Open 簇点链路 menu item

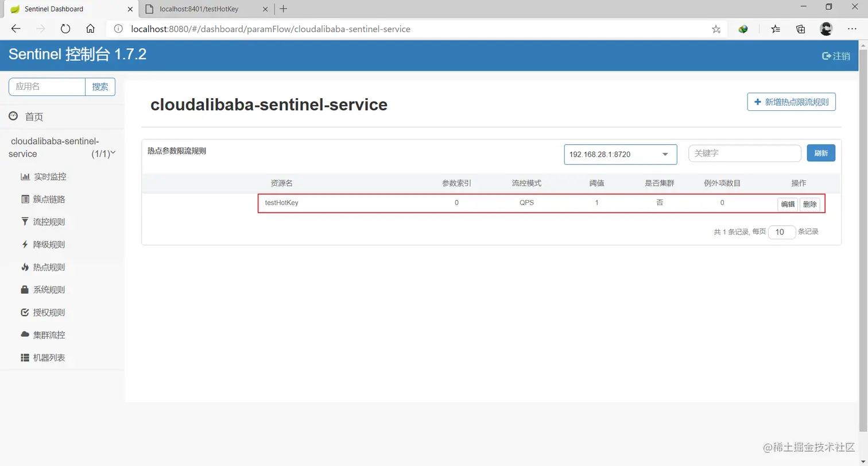tap(43, 199)
